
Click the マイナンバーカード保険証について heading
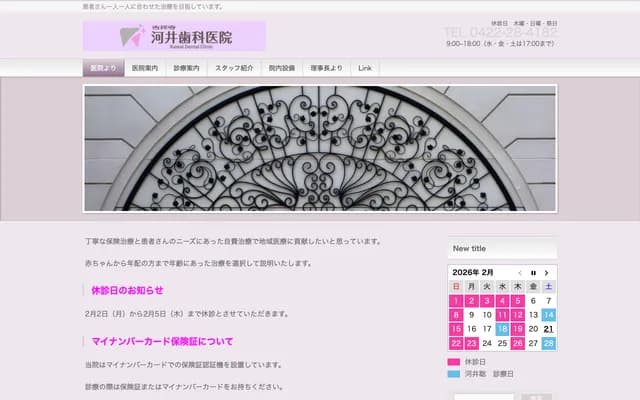coord(162,342)
